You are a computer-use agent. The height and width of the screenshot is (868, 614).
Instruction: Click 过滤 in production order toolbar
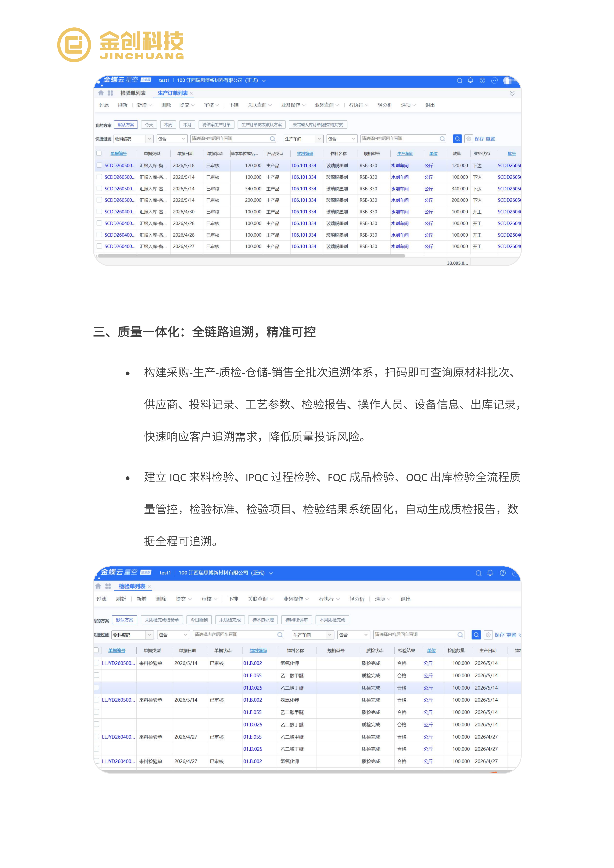tap(104, 105)
